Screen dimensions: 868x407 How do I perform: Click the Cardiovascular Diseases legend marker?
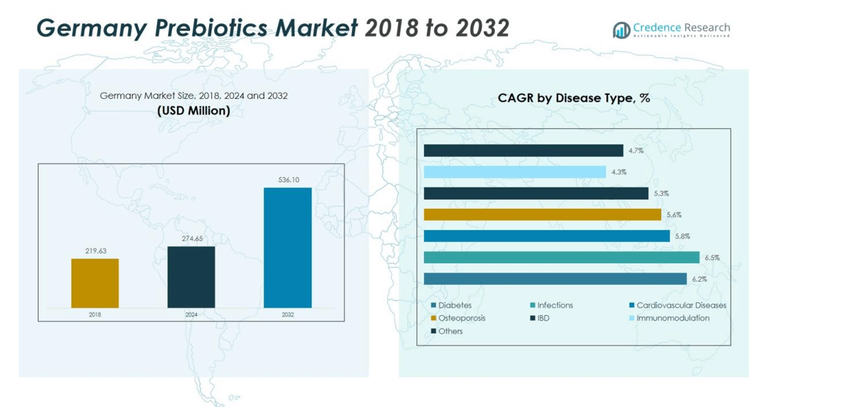click(631, 305)
